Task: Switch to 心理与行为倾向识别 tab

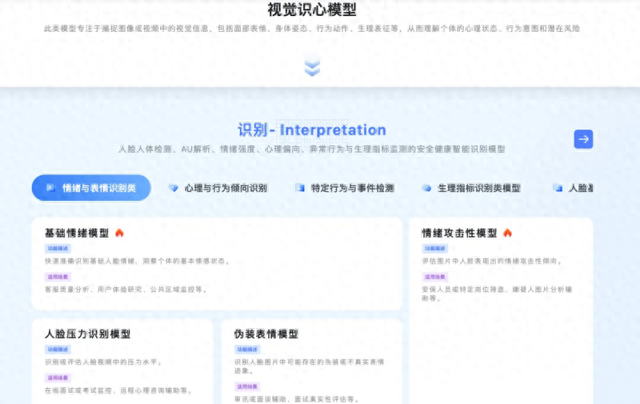Action: pos(218,188)
